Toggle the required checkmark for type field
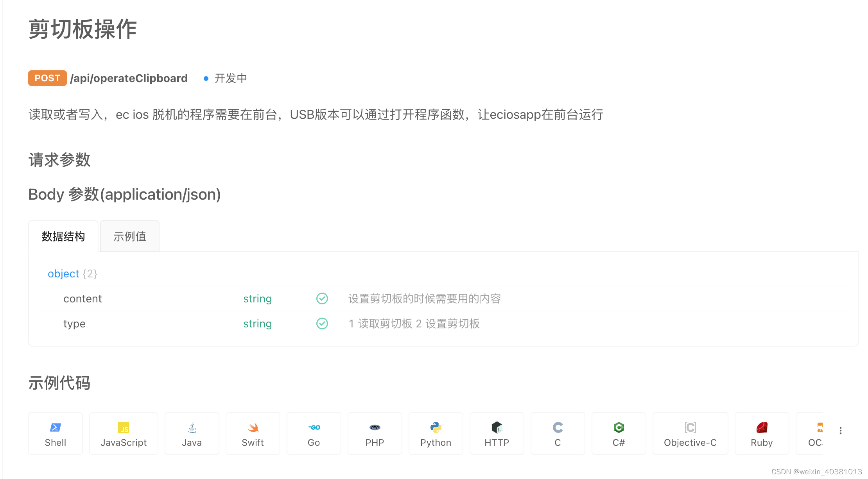This screenshot has height=479, width=868. point(321,324)
